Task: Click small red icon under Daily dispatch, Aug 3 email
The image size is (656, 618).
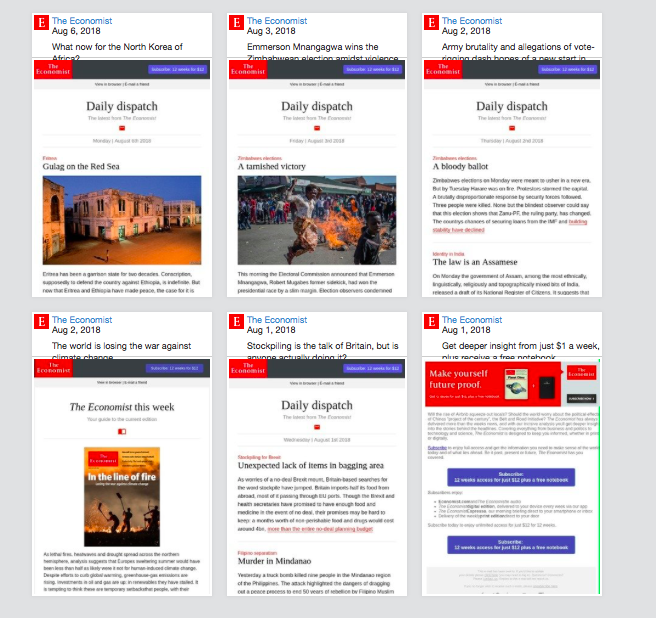Action: pyautogui.click(x=317, y=128)
